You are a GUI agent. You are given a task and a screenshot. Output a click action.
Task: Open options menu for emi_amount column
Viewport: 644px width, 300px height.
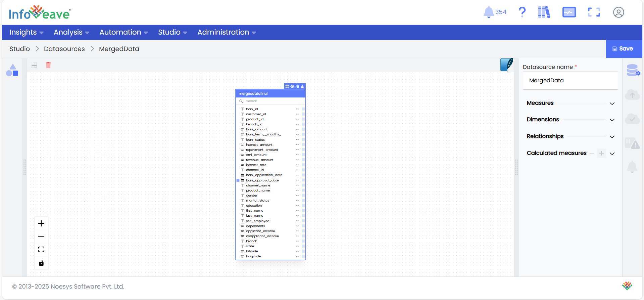pyautogui.click(x=298, y=155)
